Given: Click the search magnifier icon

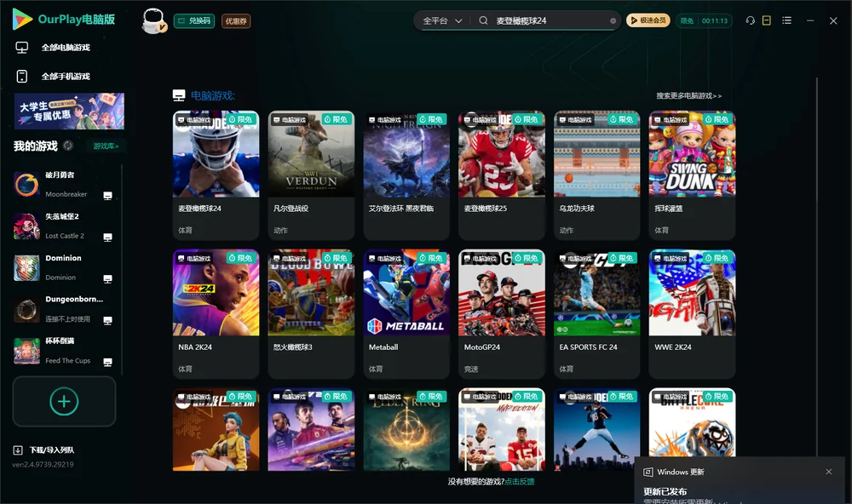Looking at the screenshot, I should (x=483, y=20).
